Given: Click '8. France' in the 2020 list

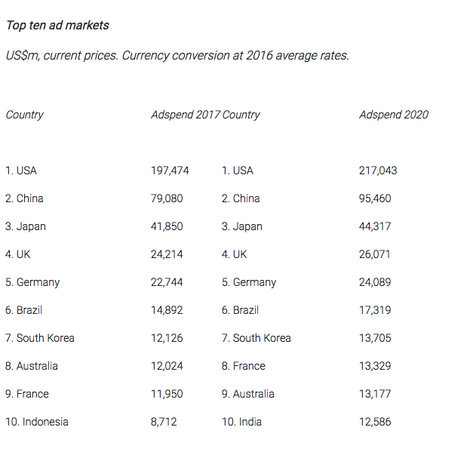Looking at the screenshot, I should 243,366.
